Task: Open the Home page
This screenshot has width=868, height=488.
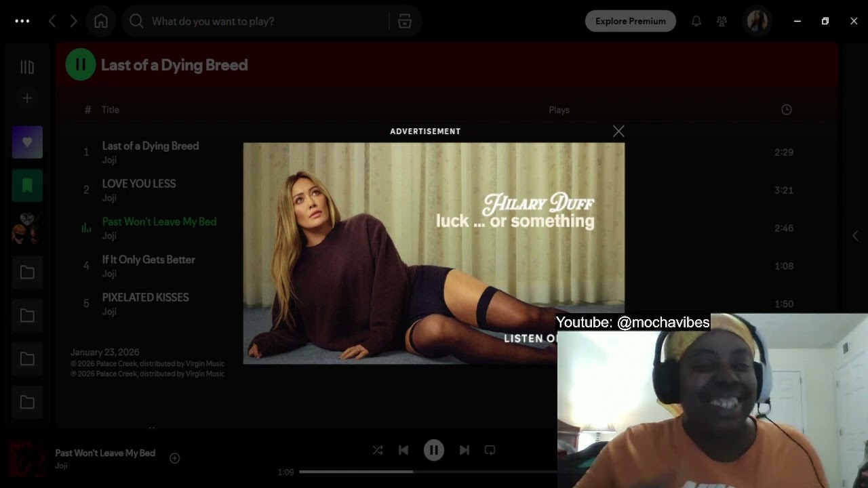Action: pos(101,21)
